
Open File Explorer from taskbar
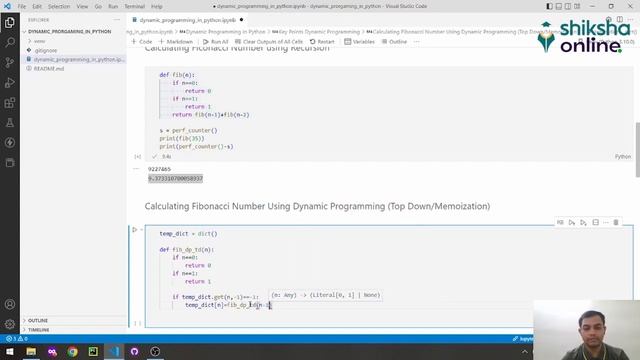(31, 351)
